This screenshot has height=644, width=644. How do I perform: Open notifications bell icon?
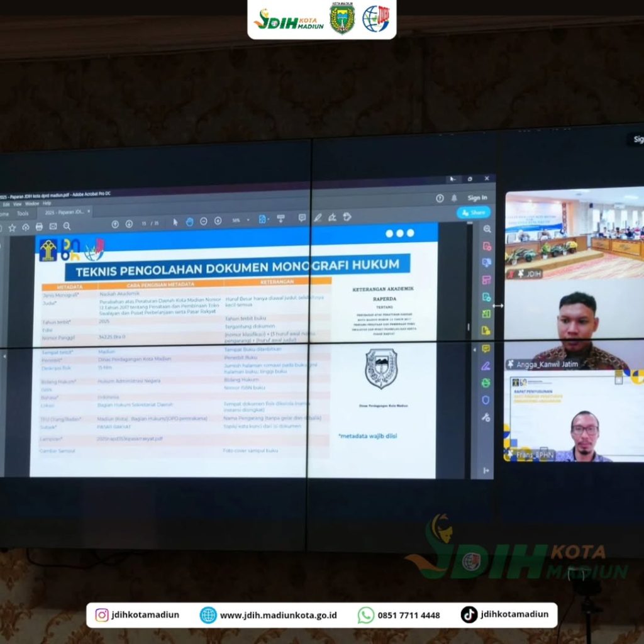click(454, 197)
